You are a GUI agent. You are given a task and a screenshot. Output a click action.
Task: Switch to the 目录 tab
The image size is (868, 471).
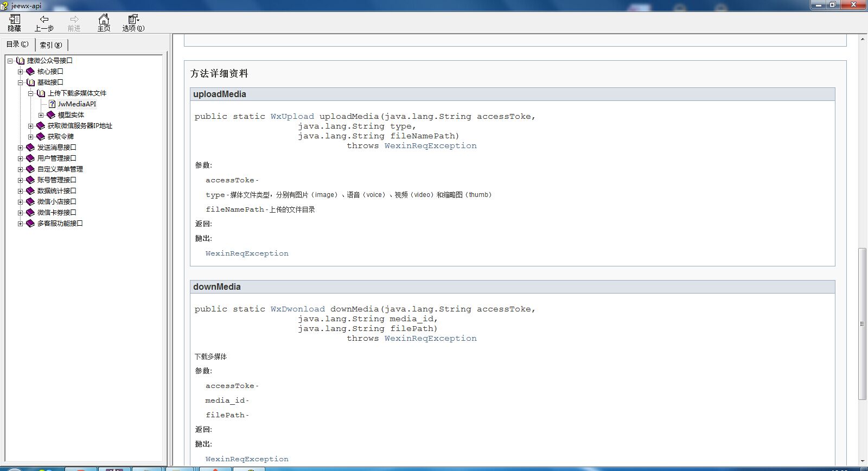click(17, 44)
